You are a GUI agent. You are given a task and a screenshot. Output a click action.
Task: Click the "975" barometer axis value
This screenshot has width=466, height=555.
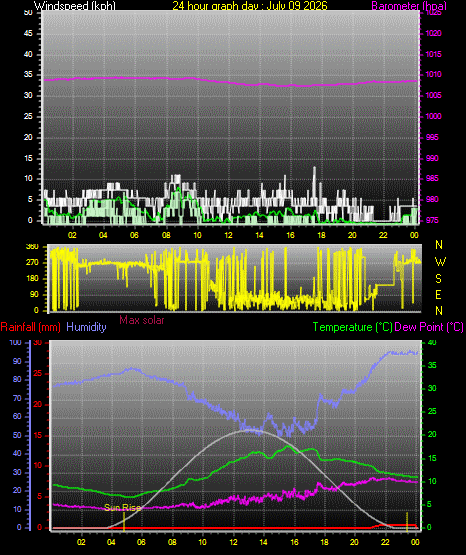click(432, 220)
